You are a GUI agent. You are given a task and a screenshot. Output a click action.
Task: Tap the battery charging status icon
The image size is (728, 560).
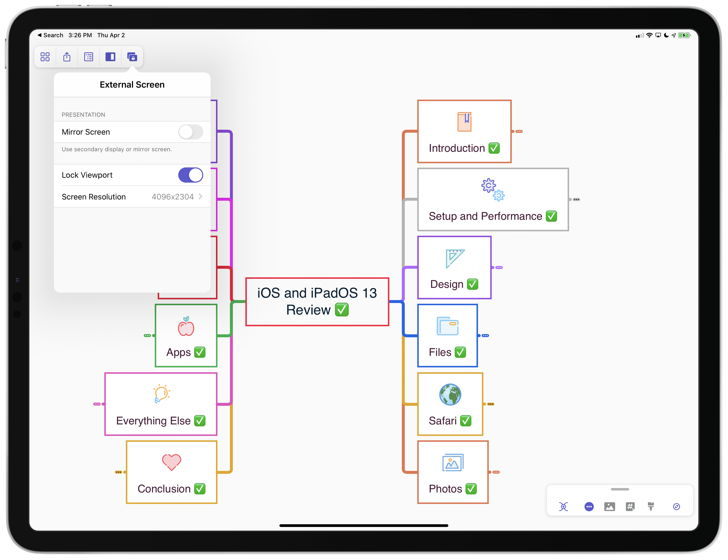pos(684,35)
